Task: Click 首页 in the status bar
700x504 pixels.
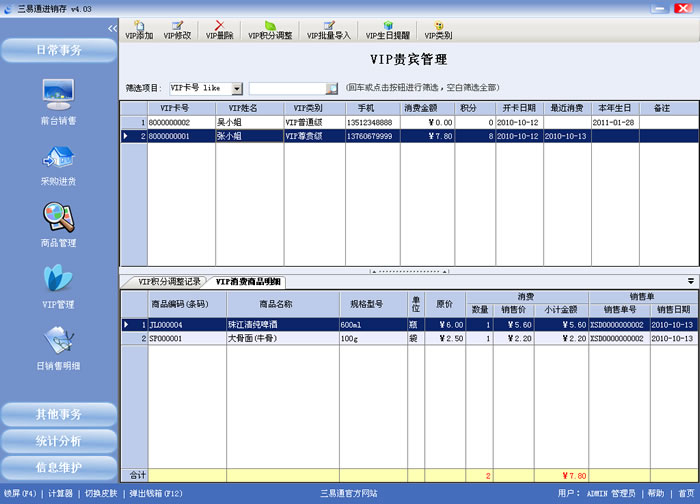Action: pyautogui.click(x=686, y=493)
